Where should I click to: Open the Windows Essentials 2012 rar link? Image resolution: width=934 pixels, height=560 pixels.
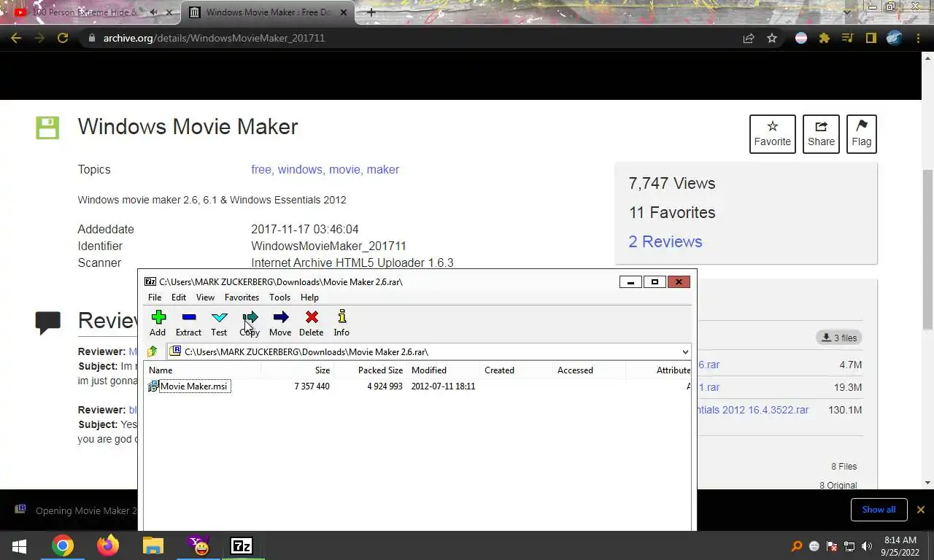(x=753, y=410)
